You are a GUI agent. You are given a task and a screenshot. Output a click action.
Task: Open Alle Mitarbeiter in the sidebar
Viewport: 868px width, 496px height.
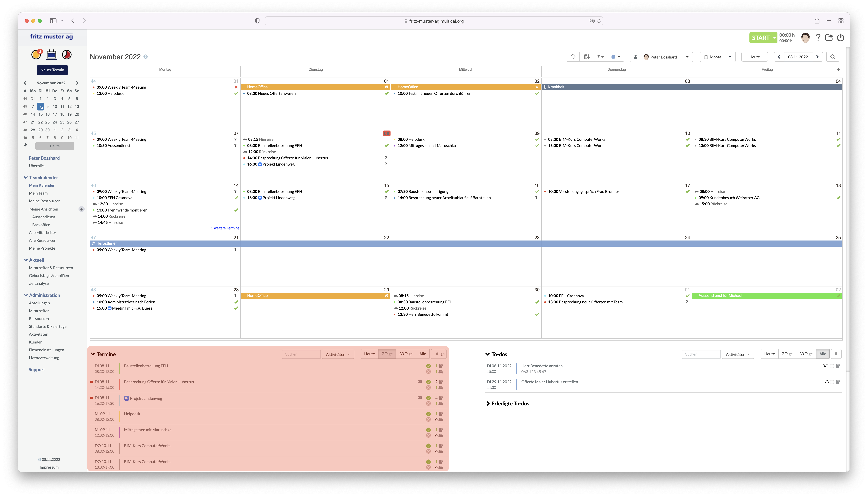[43, 233]
